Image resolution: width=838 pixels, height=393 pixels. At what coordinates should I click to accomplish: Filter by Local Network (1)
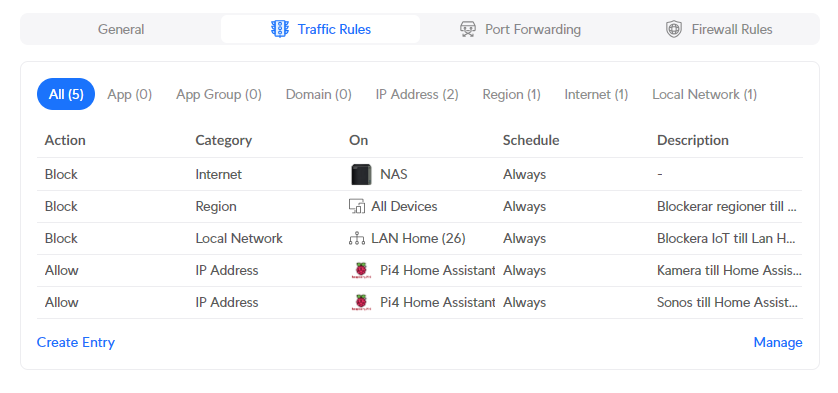(704, 95)
